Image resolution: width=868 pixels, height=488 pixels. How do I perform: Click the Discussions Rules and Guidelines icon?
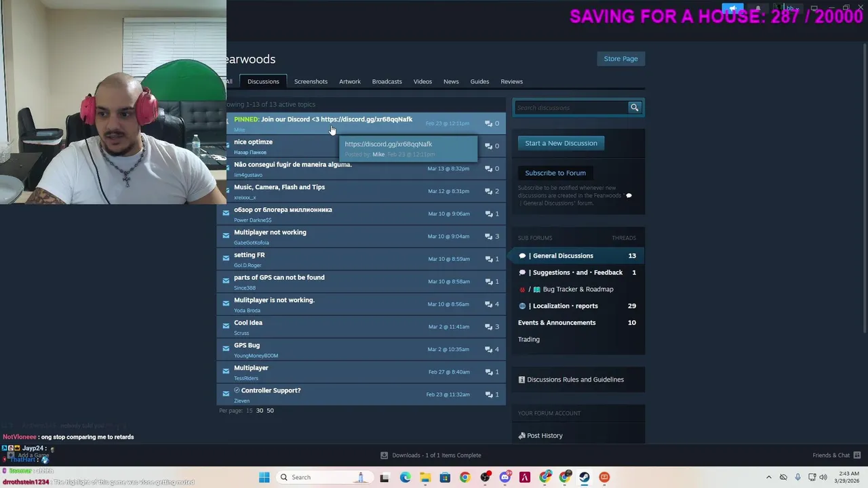[x=521, y=380]
